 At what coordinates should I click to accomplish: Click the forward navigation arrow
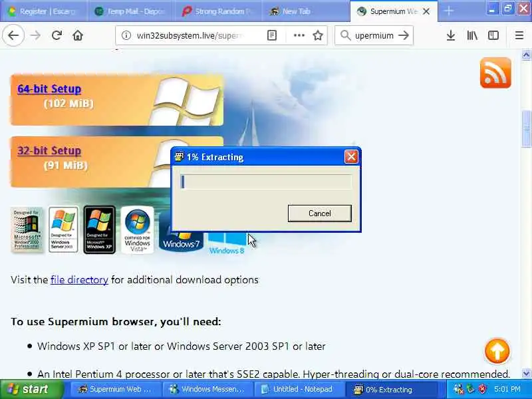pyautogui.click(x=35, y=35)
